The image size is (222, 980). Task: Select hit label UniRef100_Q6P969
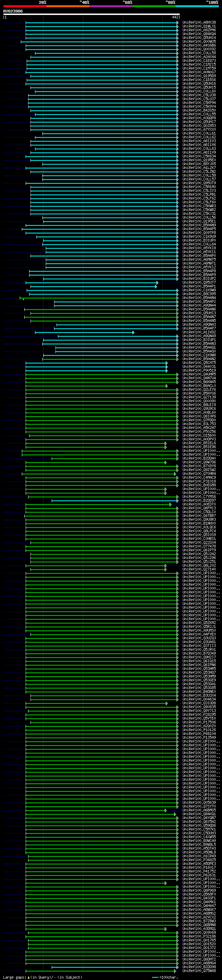pos(199,891)
